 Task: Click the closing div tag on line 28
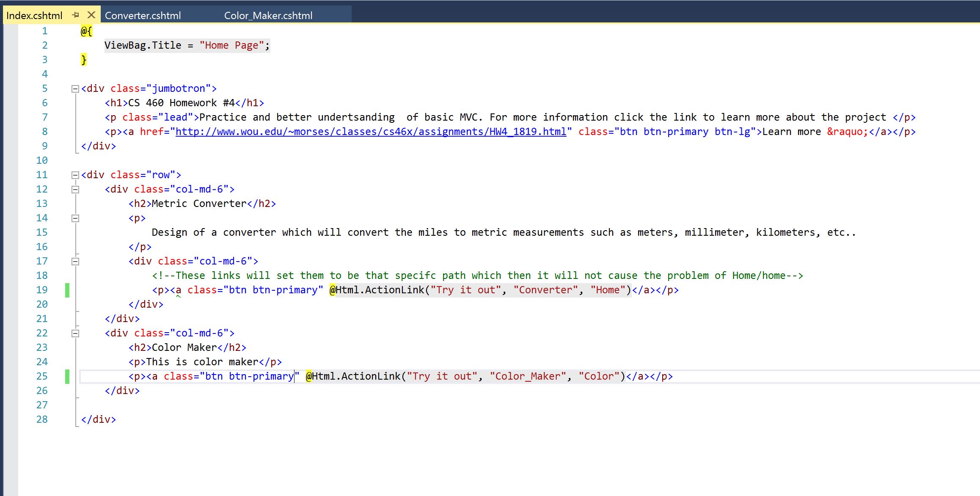98,419
